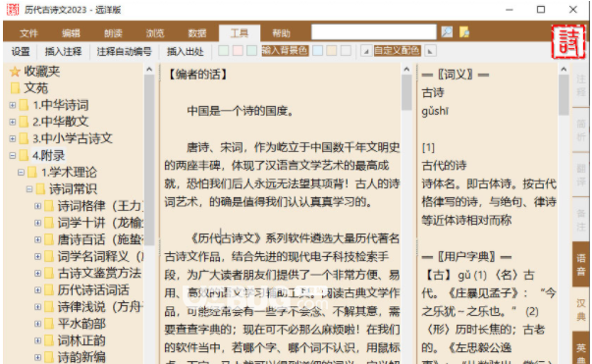This screenshot has height=364, width=592.
Task: Open the 编辑 menu
Action: click(x=71, y=33)
